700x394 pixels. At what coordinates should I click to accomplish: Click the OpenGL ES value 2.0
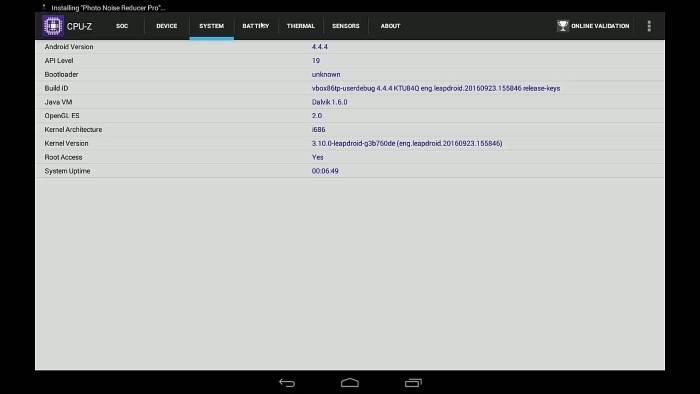click(317, 116)
